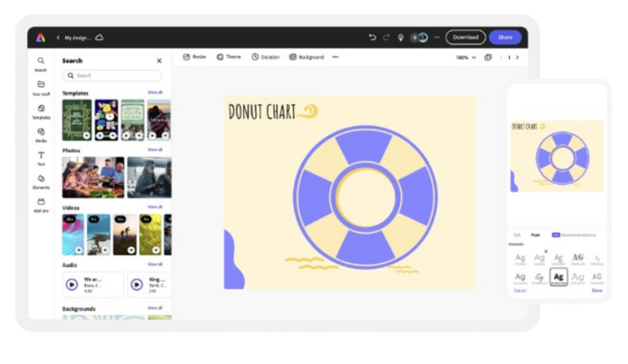Select the photo of family preparing food
This screenshot has width=628, height=364.
click(x=93, y=177)
